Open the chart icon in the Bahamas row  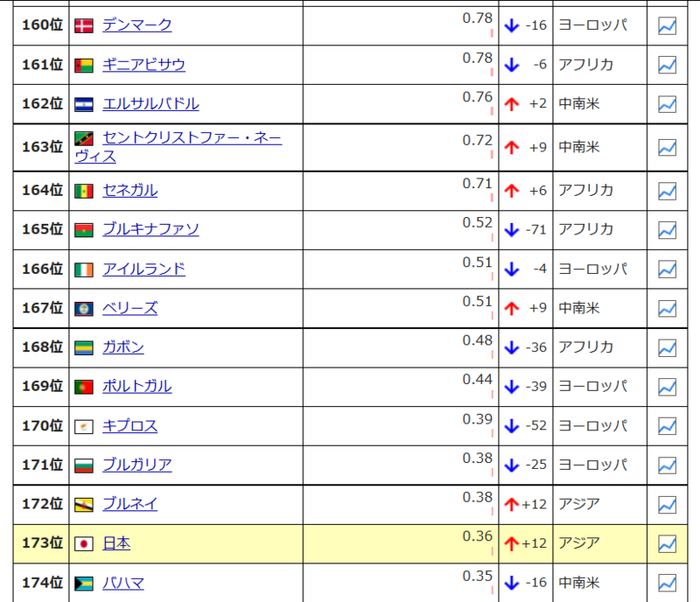667,582
